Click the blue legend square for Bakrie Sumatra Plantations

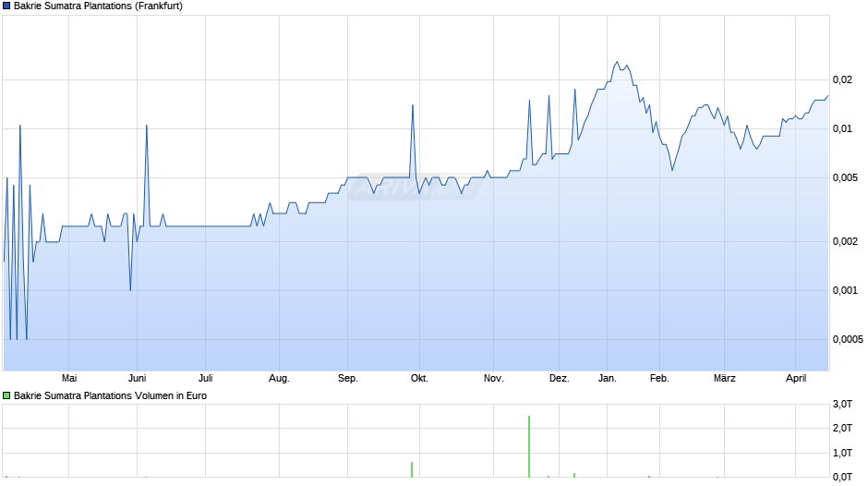click(x=6, y=6)
